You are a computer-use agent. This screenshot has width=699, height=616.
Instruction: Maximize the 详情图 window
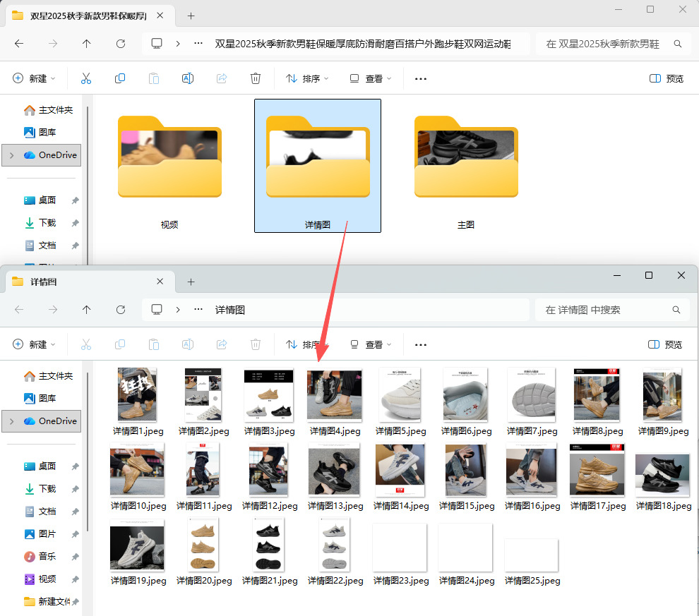pos(649,275)
